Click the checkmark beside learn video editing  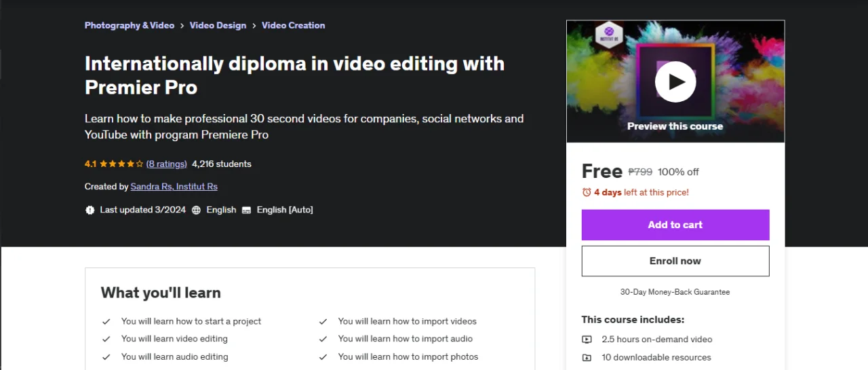106,339
